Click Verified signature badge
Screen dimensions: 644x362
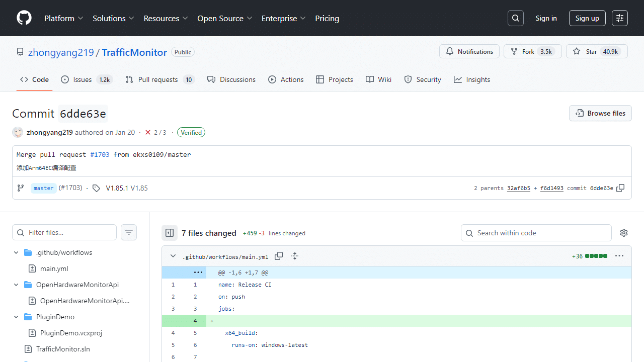point(191,133)
